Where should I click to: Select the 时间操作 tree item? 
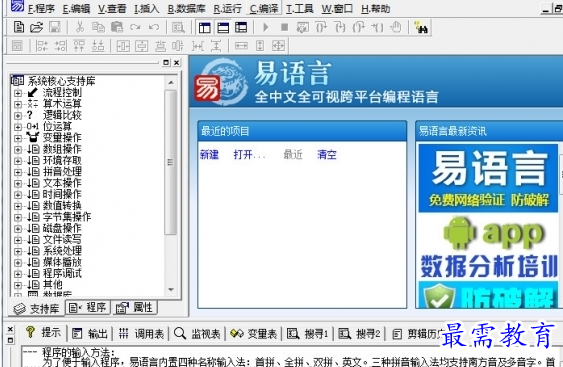pyautogui.click(x=62, y=194)
